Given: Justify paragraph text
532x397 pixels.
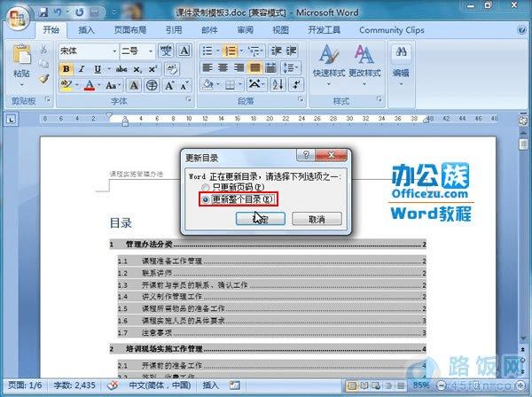Looking at the screenshot, I should (x=254, y=68).
